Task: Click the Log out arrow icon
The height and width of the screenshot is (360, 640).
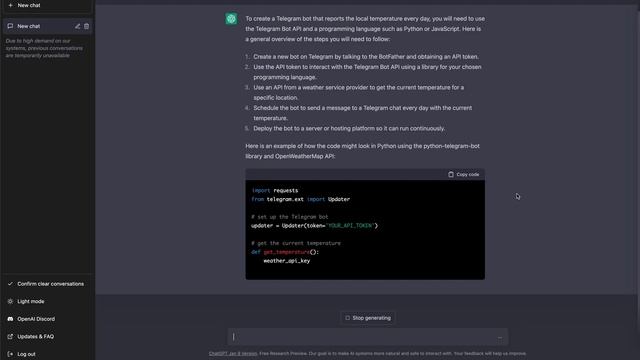Action: click(10, 354)
